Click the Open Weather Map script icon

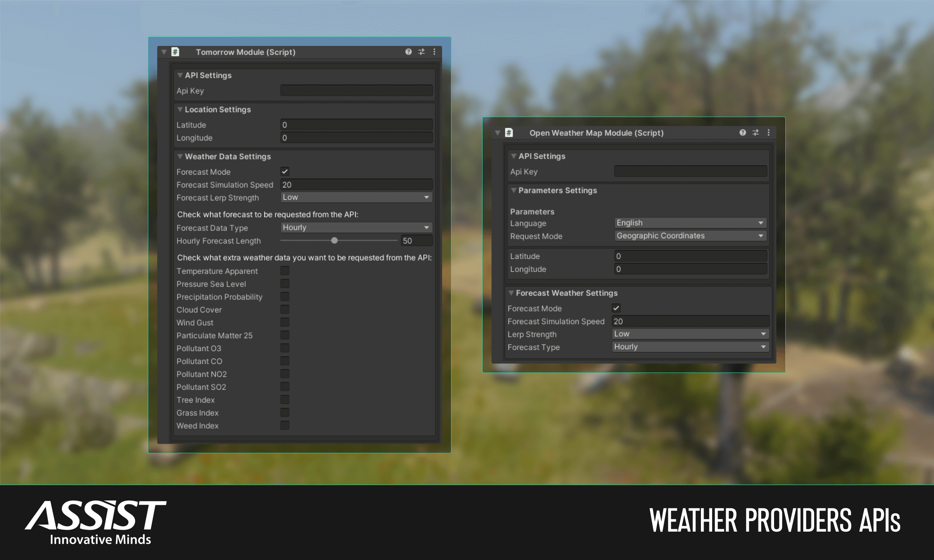click(x=509, y=133)
